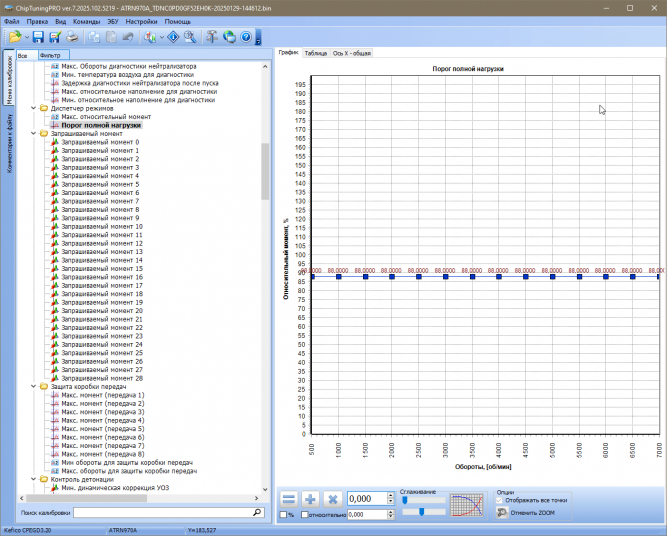The height and width of the screenshot is (536, 667).
Task: Switch to the Таблица tab
Action: point(316,53)
